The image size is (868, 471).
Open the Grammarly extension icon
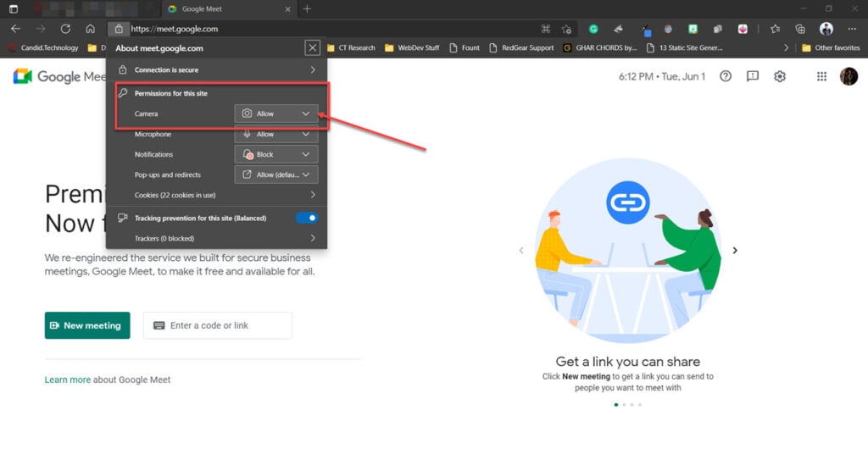(593, 29)
